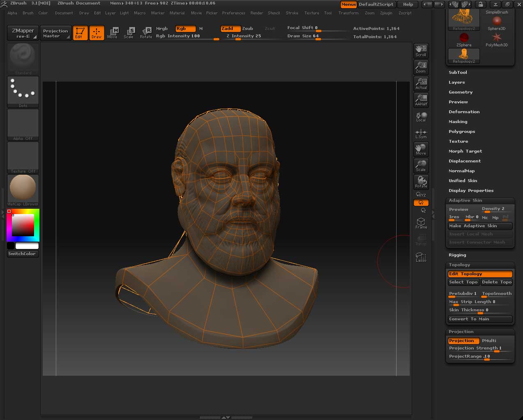Toggle the Menus button in title bar
The image size is (523, 420).
click(349, 4)
